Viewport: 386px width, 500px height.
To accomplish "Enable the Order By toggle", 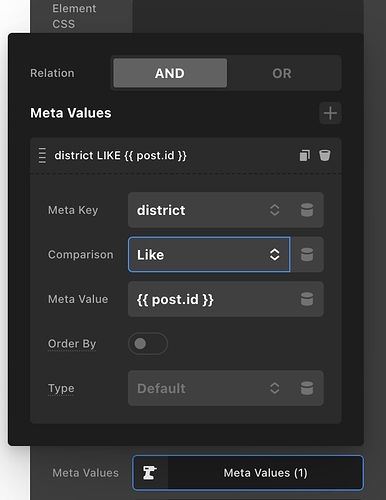I will click(x=148, y=344).
